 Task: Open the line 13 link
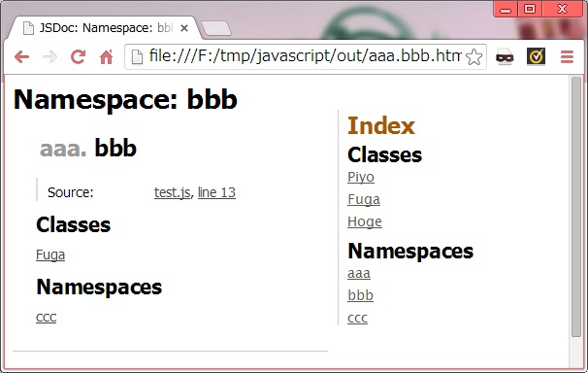(216, 192)
